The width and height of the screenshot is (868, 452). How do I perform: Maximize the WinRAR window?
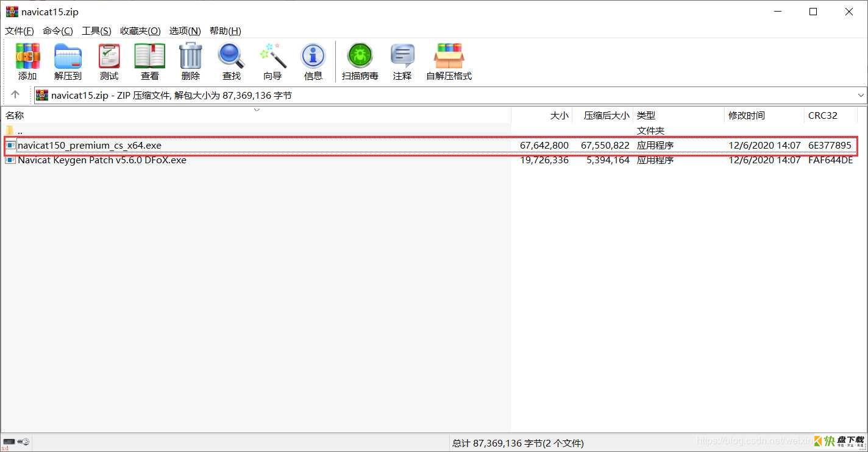click(x=813, y=12)
